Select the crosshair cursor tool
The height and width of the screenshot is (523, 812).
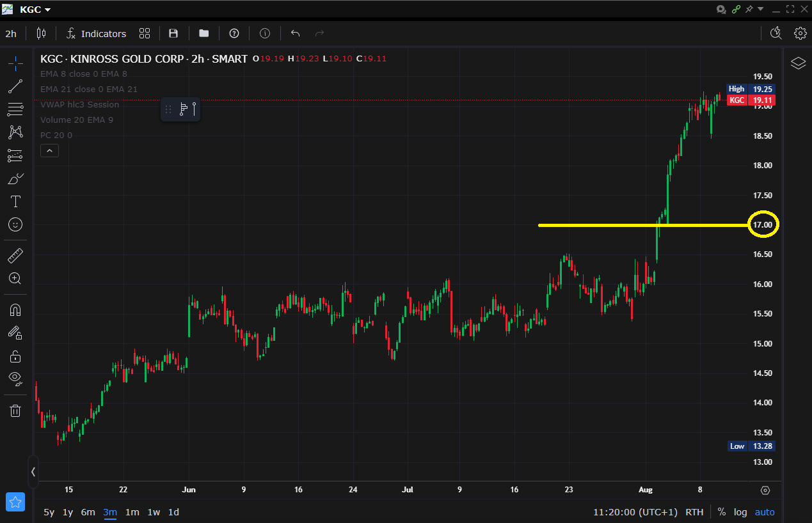[x=15, y=63]
